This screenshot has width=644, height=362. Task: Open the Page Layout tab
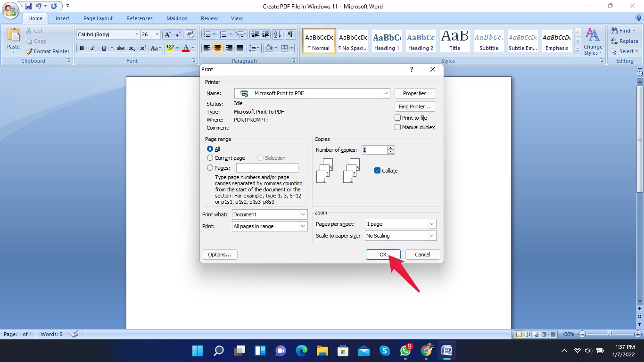click(x=98, y=18)
